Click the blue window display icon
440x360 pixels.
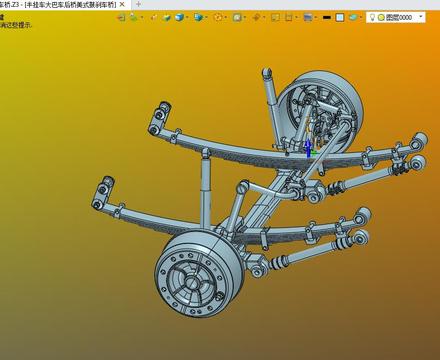point(308,17)
